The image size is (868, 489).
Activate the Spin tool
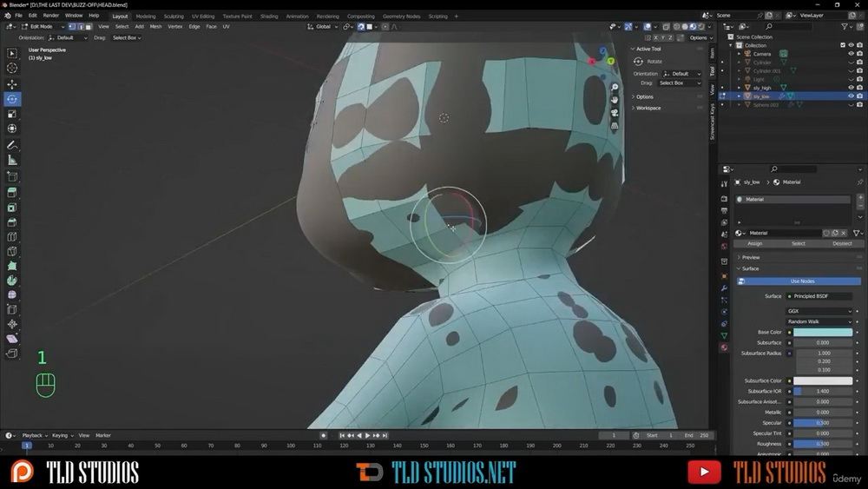(x=11, y=281)
